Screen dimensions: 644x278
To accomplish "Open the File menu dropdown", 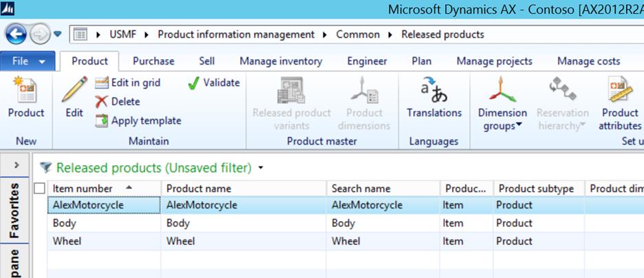I will (x=28, y=61).
